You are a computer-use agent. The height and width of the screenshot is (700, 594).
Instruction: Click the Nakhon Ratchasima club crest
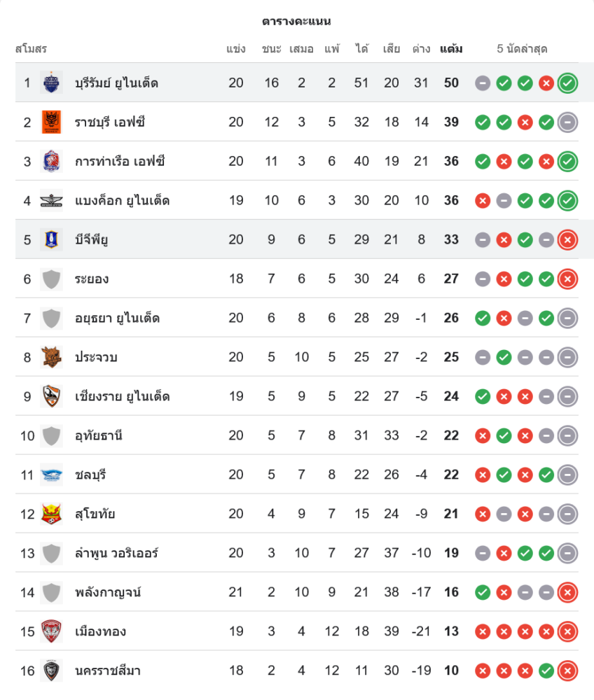pyautogui.click(x=51, y=671)
